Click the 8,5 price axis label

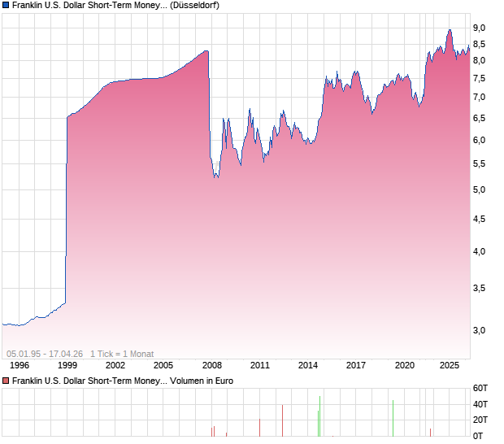pos(479,44)
